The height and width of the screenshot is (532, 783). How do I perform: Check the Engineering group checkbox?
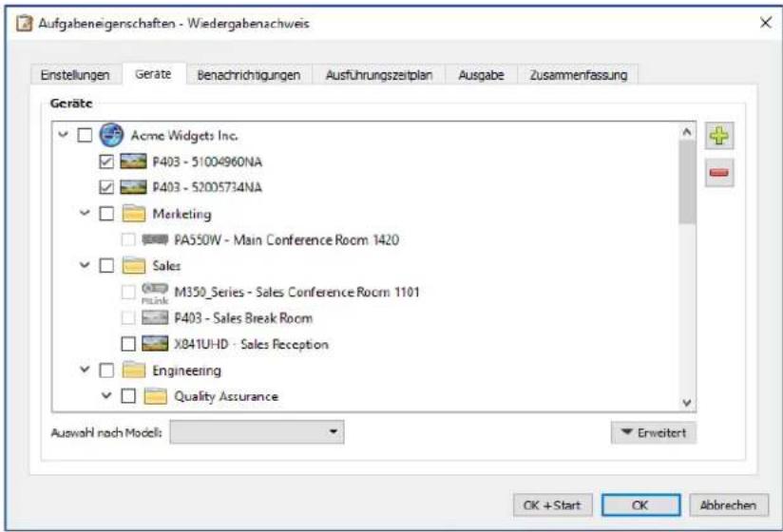coord(106,370)
